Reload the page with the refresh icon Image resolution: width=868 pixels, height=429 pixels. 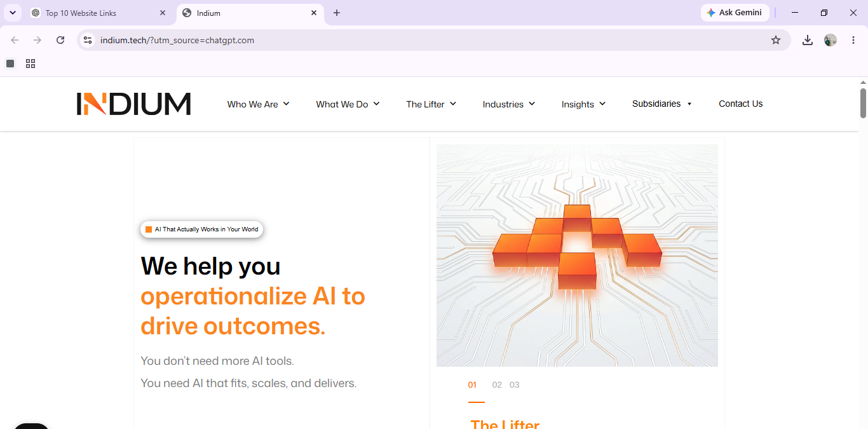pyautogui.click(x=60, y=40)
